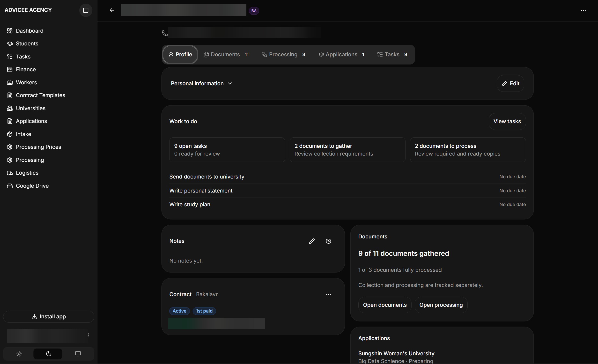Collapse the sidebar with panel toggle icon

click(86, 10)
